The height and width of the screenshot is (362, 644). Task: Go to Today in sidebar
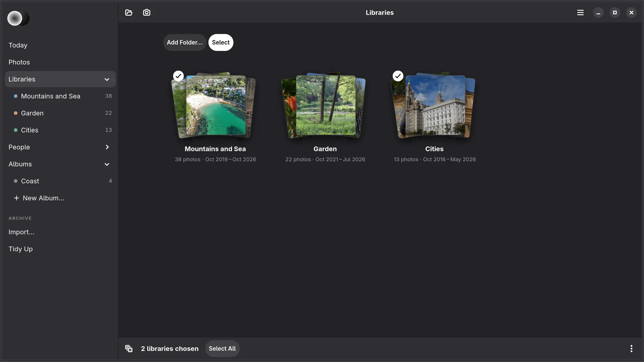[x=60, y=45]
